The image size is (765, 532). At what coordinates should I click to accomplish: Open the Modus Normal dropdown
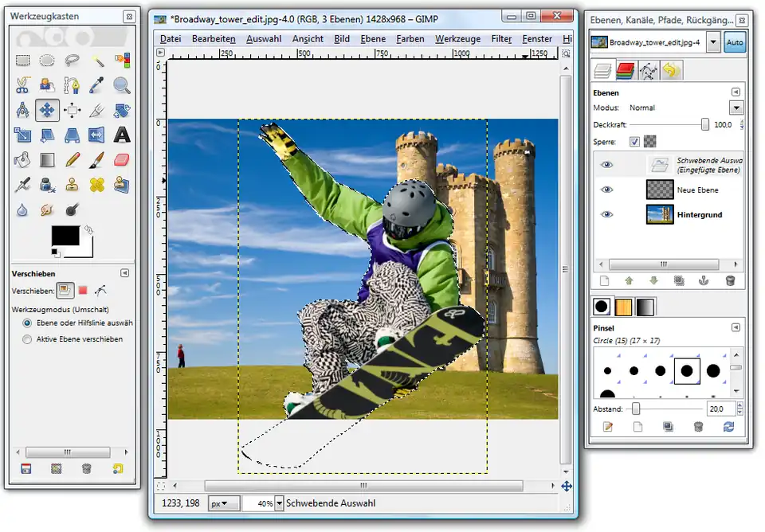(x=736, y=108)
